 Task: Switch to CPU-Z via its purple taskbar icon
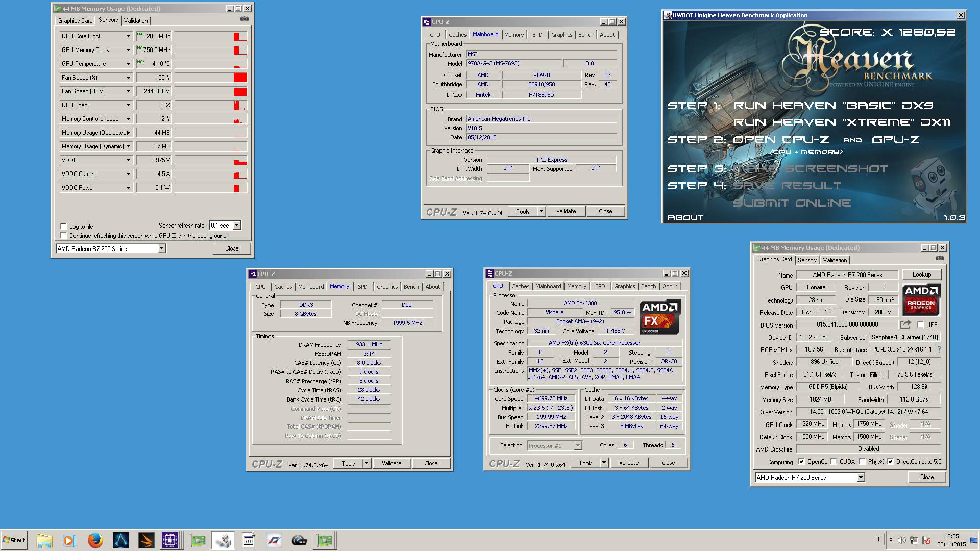(170, 540)
